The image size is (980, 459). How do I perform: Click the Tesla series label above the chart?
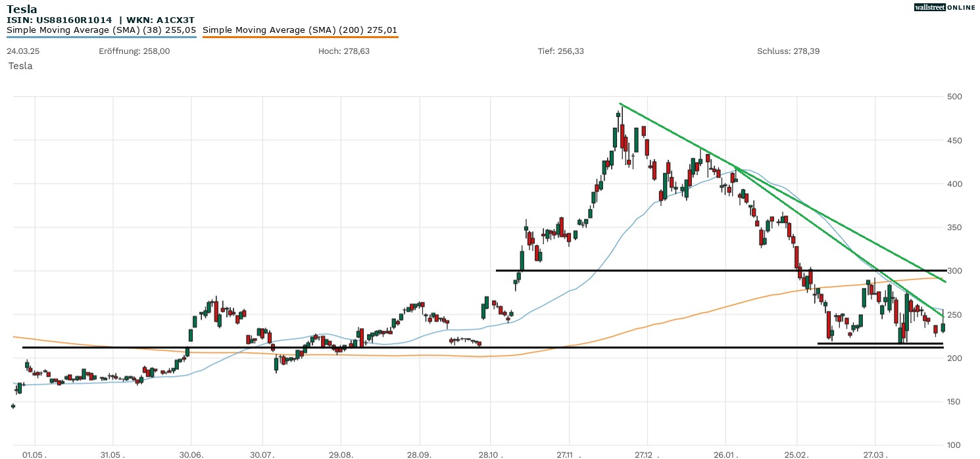tap(20, 66)
